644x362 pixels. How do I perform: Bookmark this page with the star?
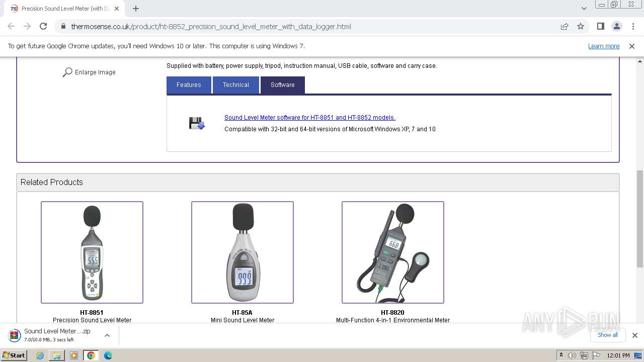click(x=581, y=26)
